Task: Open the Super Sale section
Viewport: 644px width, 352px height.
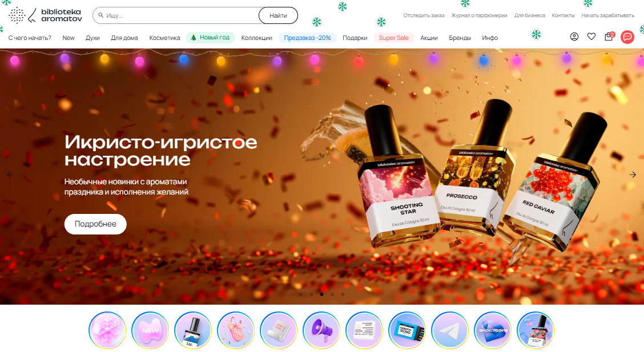Action: (x=393, y=38)
